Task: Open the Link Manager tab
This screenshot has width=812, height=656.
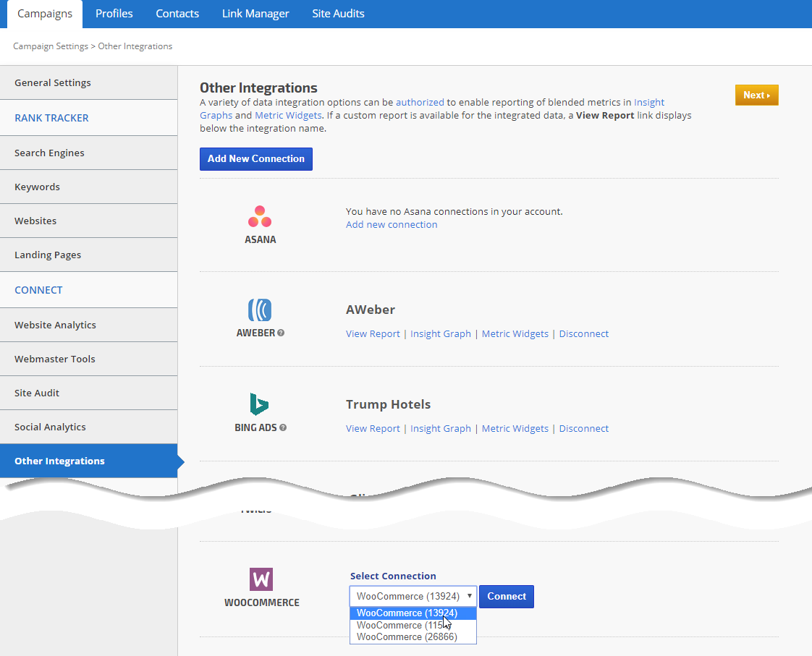Action: tap(255, 14)
